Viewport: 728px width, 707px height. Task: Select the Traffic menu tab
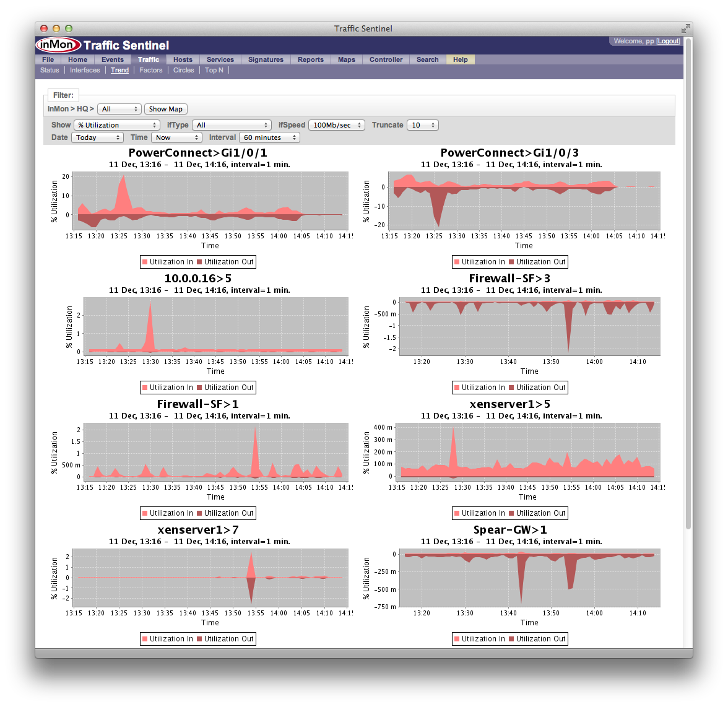click(x=149, y=59)
